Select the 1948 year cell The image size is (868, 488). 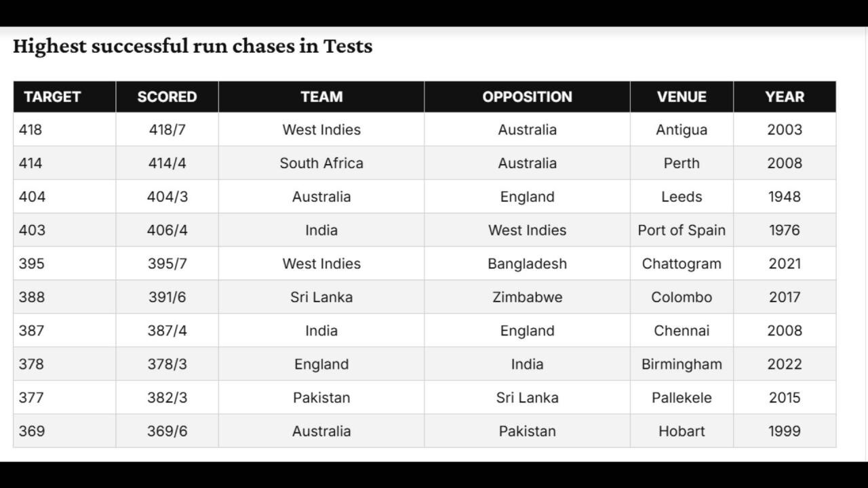tap(785, 197)
